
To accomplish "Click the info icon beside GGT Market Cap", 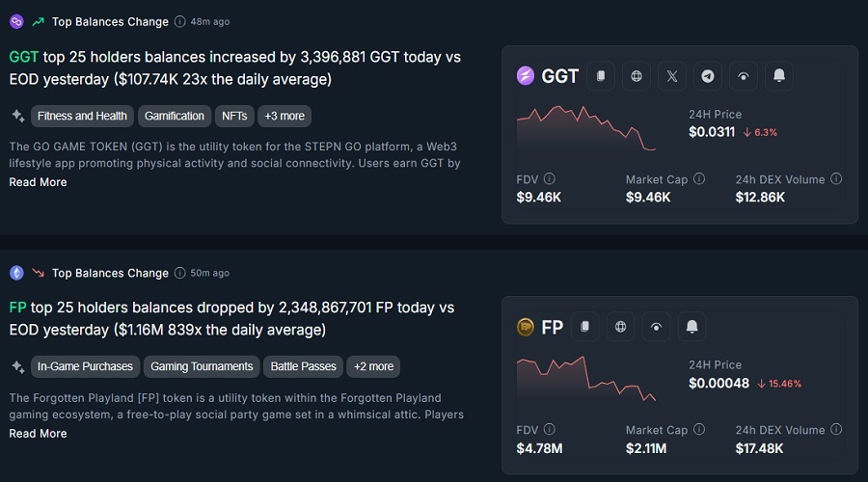I will coord(699,179).
